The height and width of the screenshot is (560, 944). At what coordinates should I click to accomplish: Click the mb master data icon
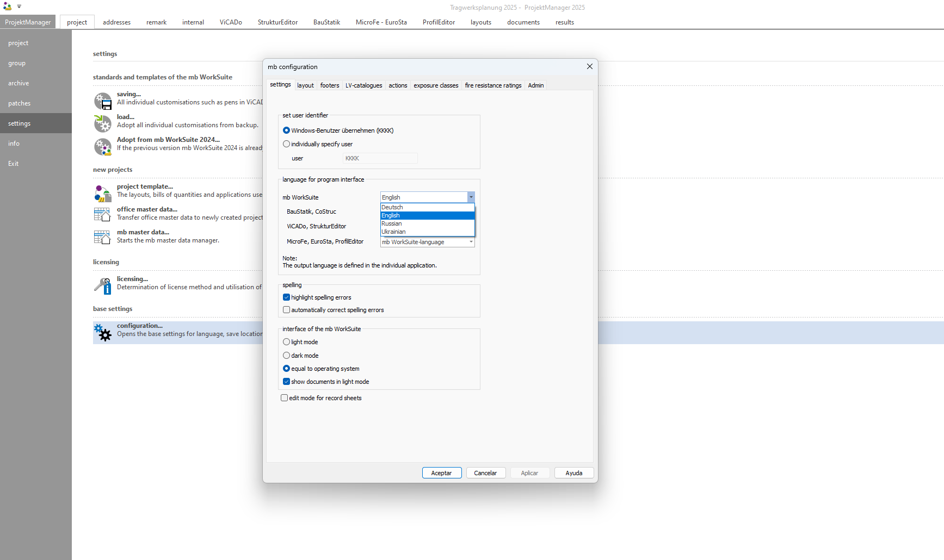tap(103, 237)
